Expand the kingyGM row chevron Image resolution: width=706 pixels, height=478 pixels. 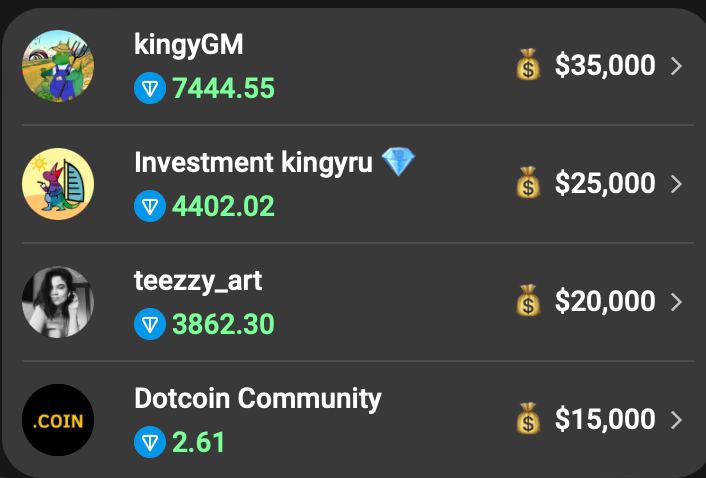click(x=676, y=66)
